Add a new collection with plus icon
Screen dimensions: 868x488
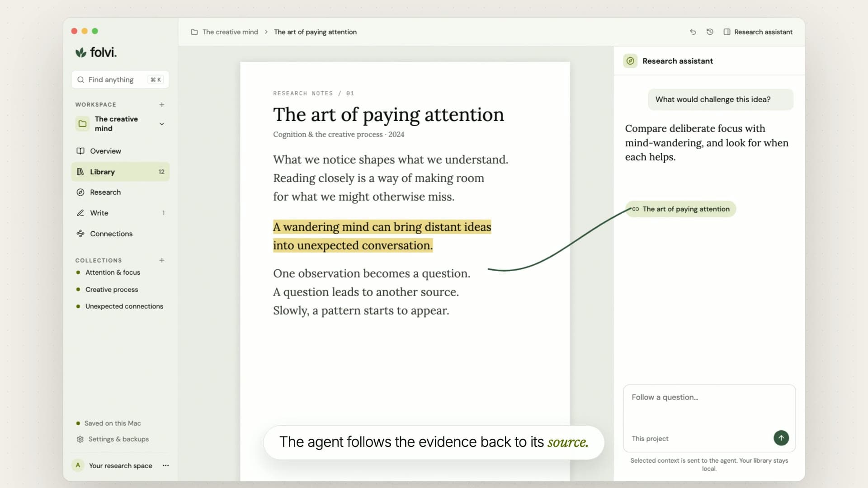(161, 260)
